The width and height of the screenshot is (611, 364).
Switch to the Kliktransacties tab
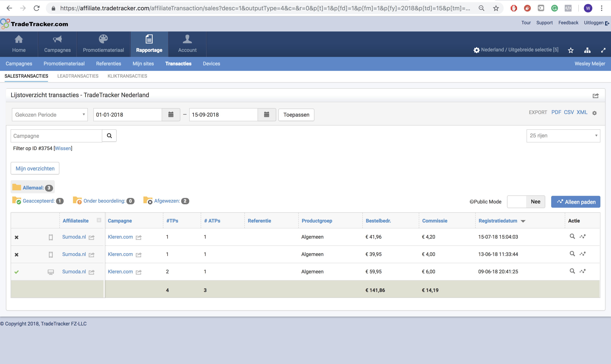[x=127, y=76]
